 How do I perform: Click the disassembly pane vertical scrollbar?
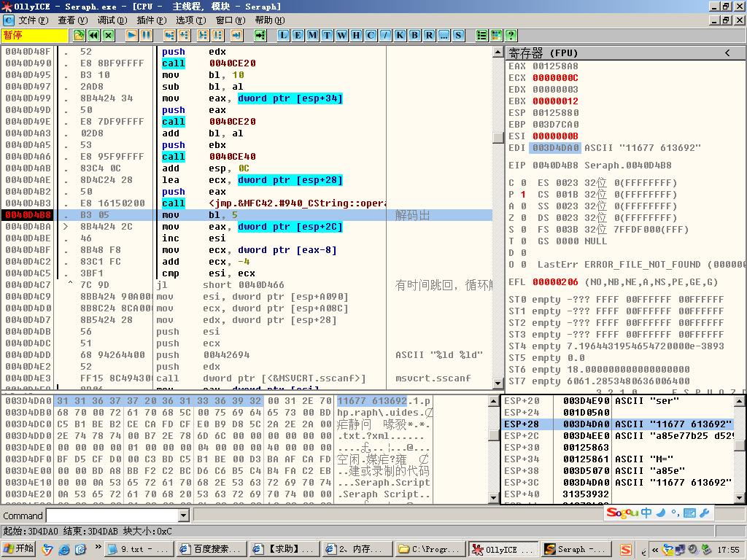498,219
